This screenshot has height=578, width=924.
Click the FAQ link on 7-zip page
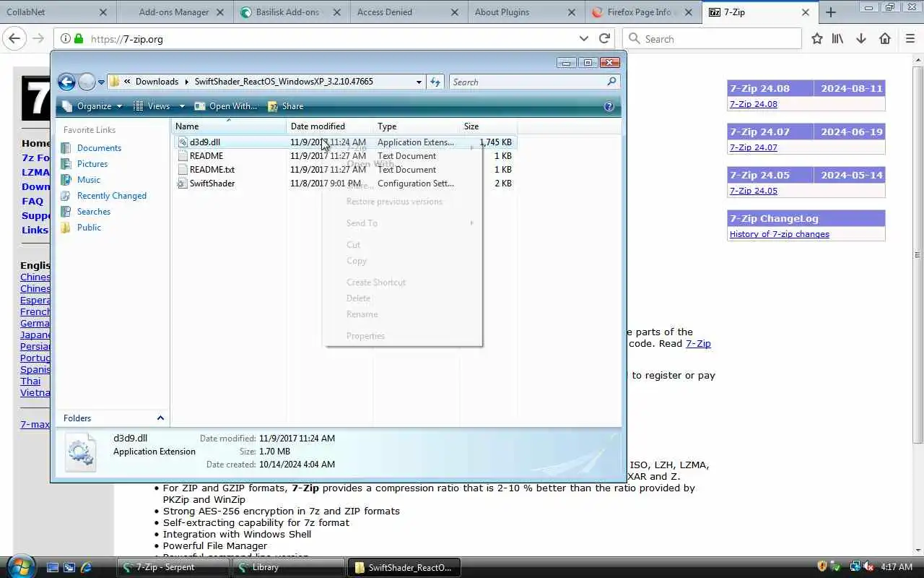coord(32,201)
